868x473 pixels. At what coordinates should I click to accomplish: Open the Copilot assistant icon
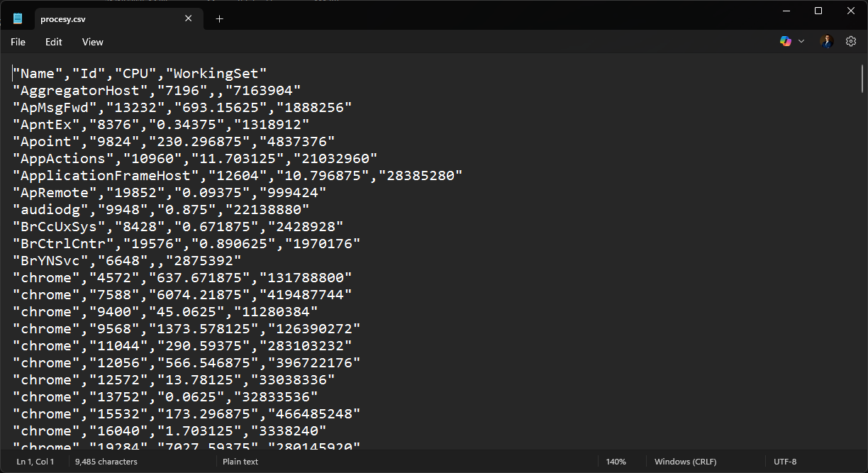point(785,42)
